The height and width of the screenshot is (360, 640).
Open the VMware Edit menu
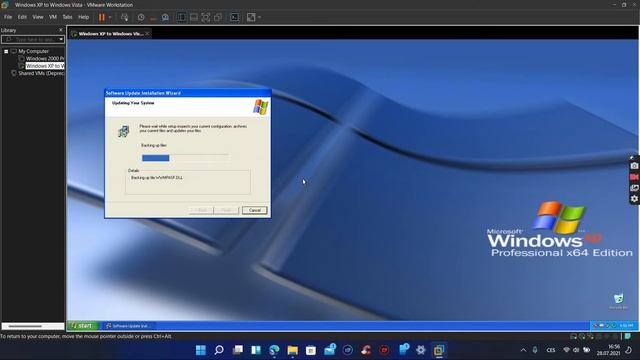tap(22, 17)
